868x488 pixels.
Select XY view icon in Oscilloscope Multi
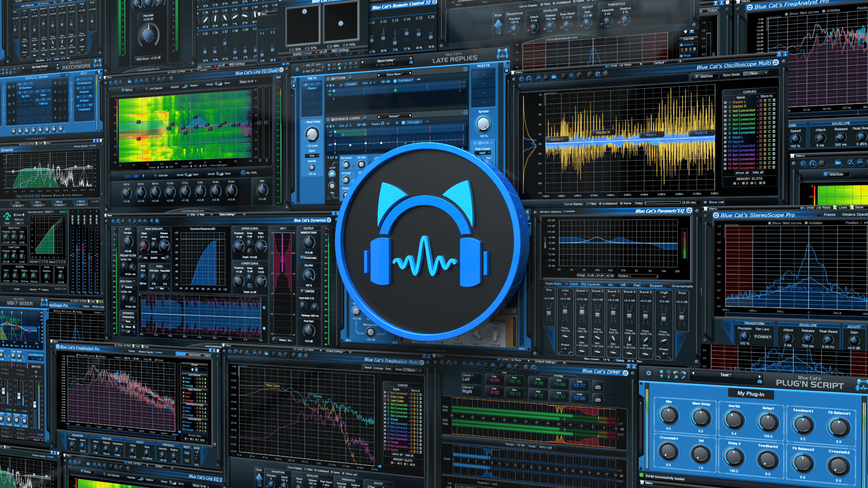pyautogui.click(x=547, y=77)
